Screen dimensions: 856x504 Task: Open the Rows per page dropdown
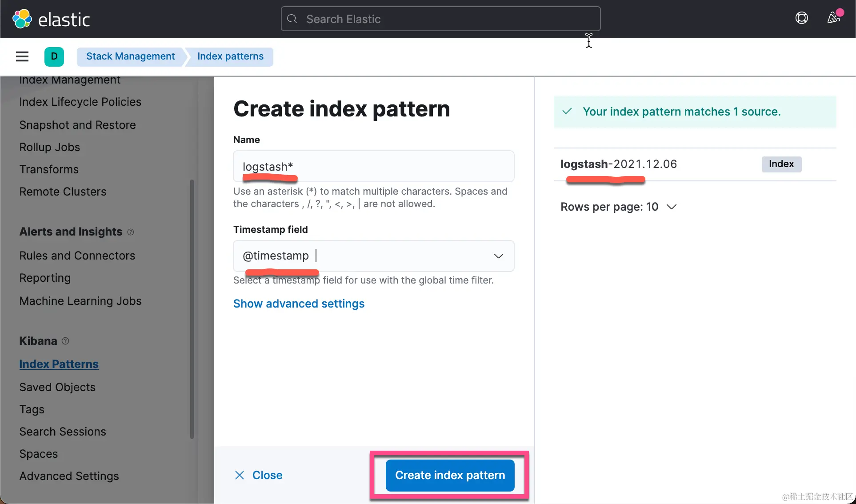[x=618, y=207]
